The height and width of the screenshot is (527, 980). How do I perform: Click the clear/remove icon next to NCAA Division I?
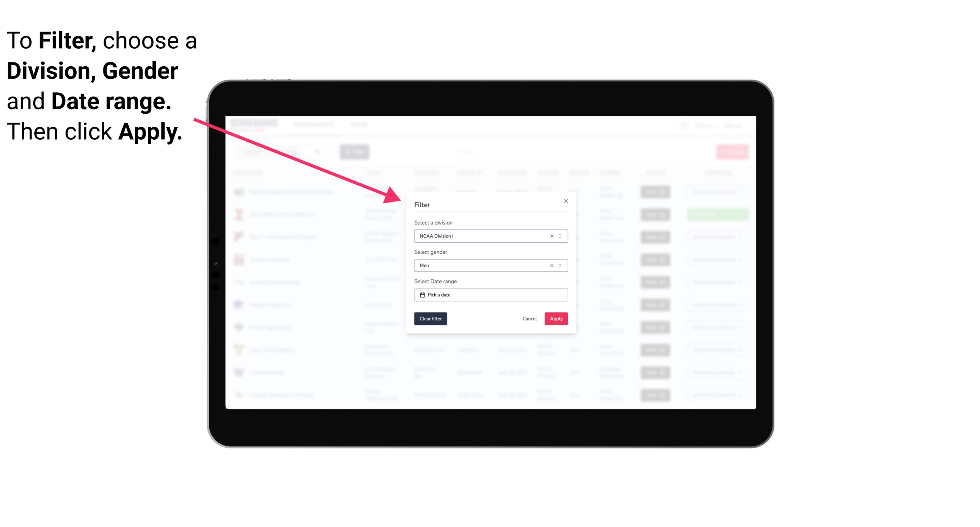(551, 236)
